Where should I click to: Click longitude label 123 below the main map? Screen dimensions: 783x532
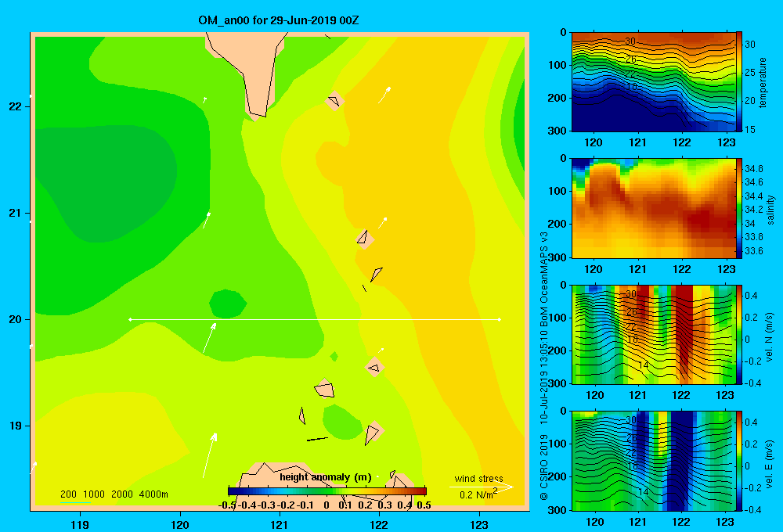479,524
